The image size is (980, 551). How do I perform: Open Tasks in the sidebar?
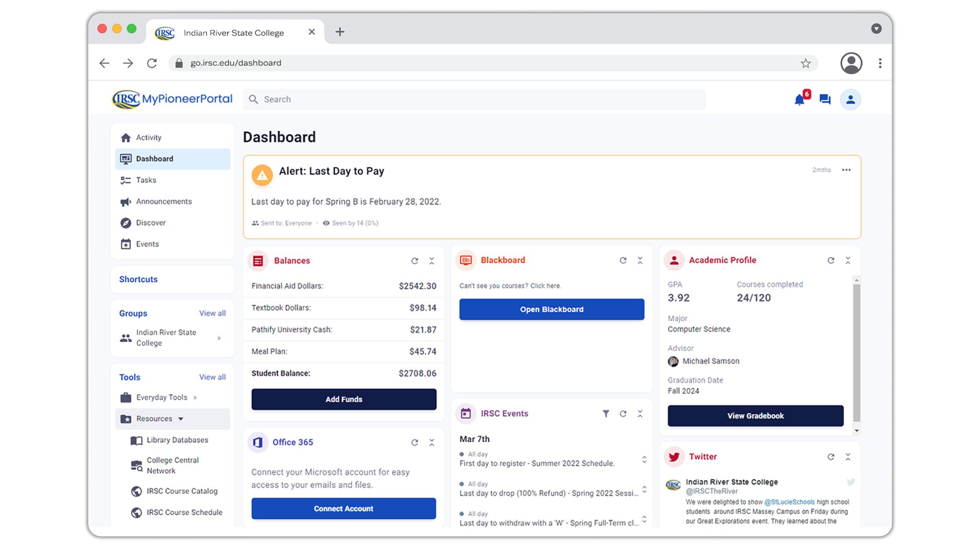coord(173,180)
